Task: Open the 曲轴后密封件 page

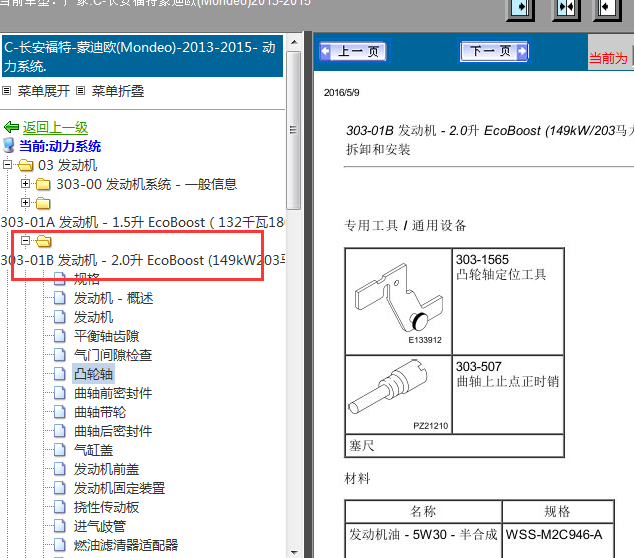Action: point(113,431)
